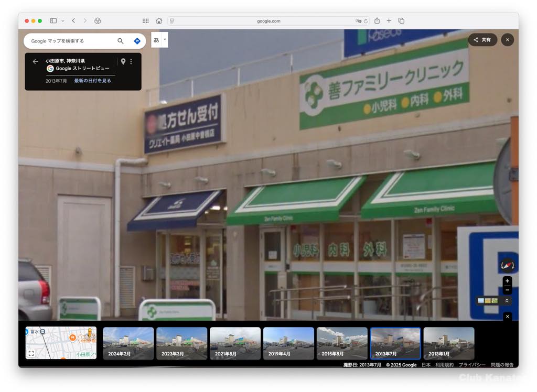Image resolution: width=537 pixels, height=392 pixels.
Task: Click the layer thumbnails icon next to the double chevron
Action: click(x=488, y=301)
